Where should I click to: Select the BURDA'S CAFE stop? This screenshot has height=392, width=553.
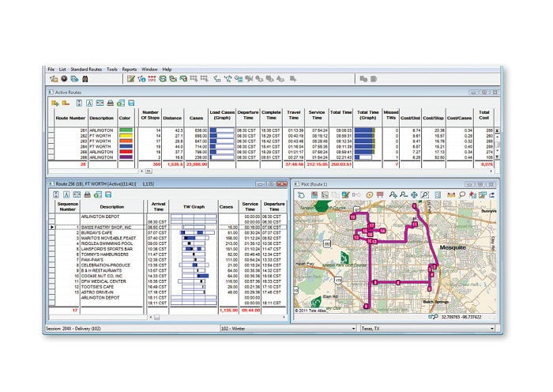coord(96,232)
